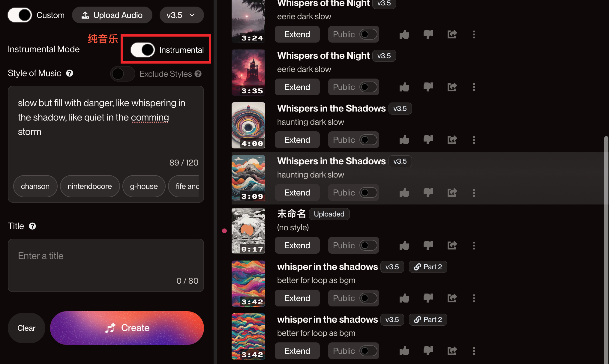Toggle the Instrumental Mode switch on
Image resolution: width=609 pixels, height=364 pixels.
coord(141,49)
